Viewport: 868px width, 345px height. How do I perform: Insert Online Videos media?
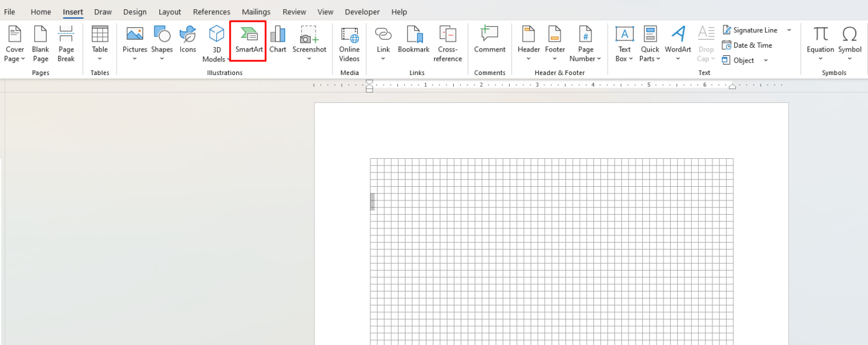coord(349,43)
